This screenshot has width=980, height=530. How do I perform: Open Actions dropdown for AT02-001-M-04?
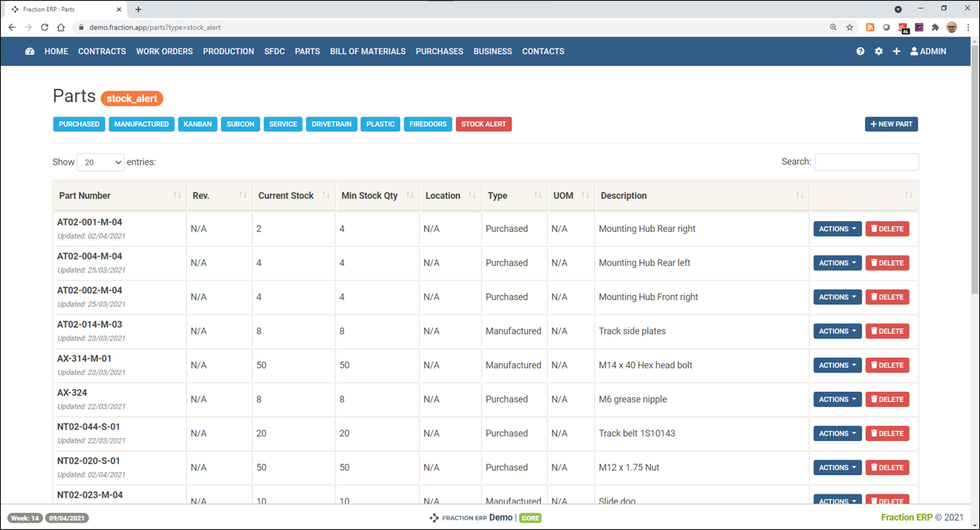837,229
